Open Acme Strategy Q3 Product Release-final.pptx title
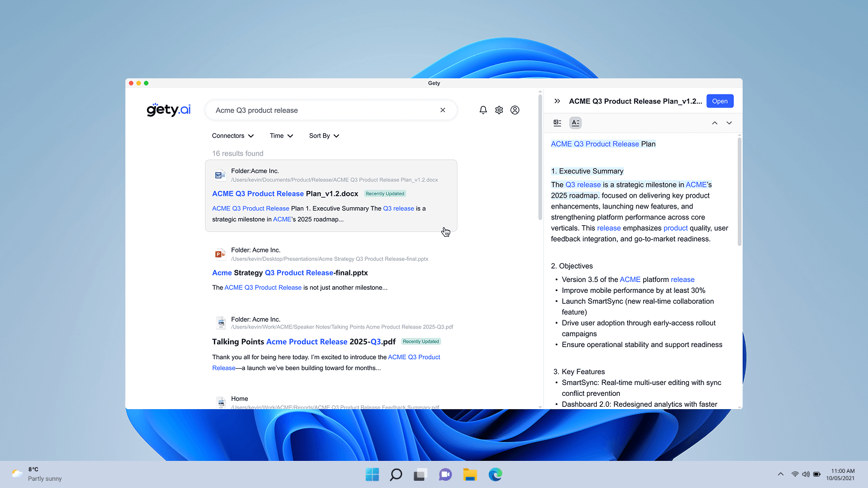The width and height of the screenshot is (868, 488). [x=290, y=273]
